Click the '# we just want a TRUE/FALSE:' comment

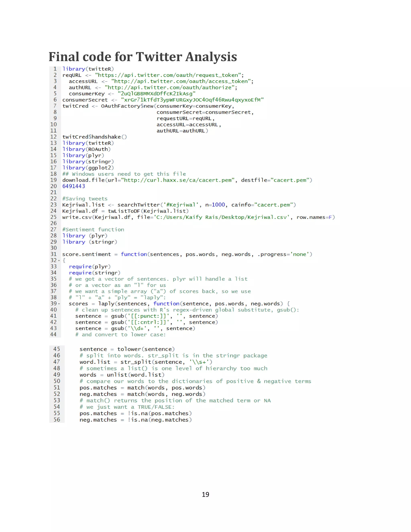click(127, 407)
